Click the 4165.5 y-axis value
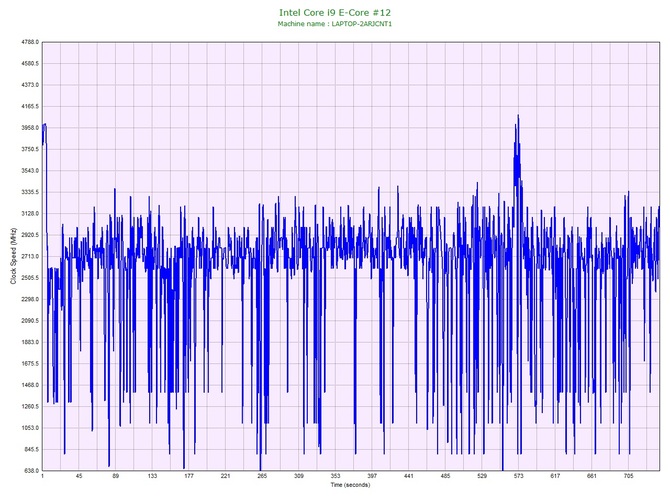 pos(30,106)
